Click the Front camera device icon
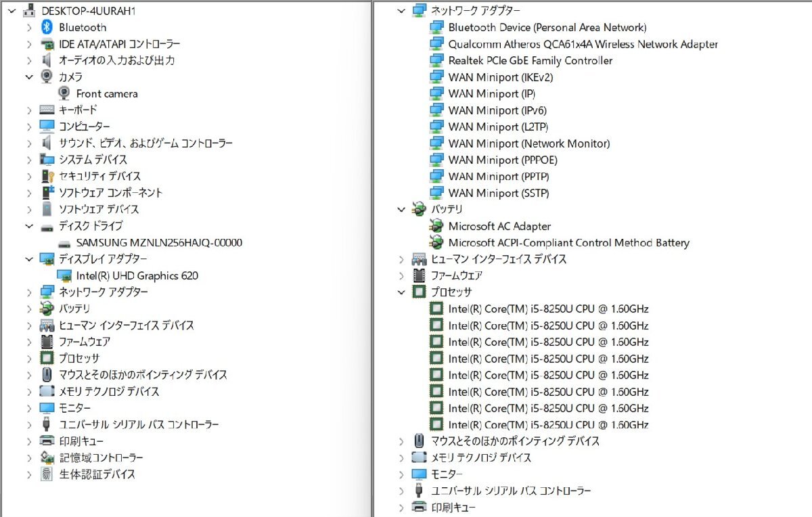Viewport: 812px width, 517px height. pos(64,93)
